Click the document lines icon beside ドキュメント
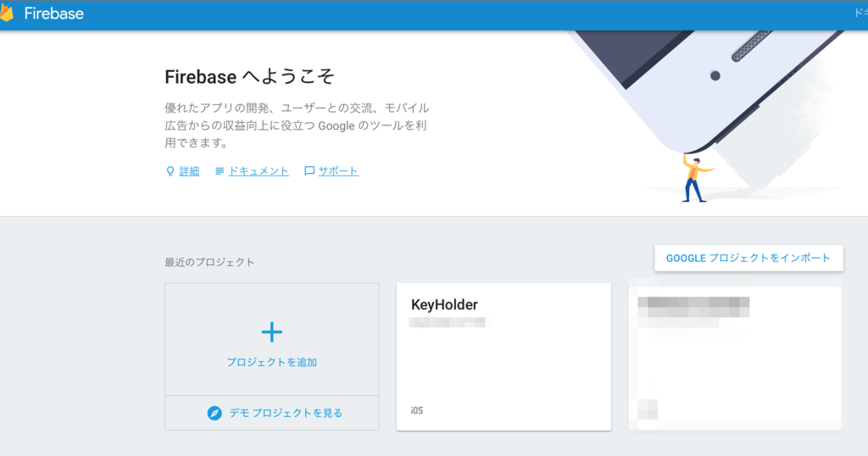The width and height of the screenshot is (868, 456). (x=220, y=171)
